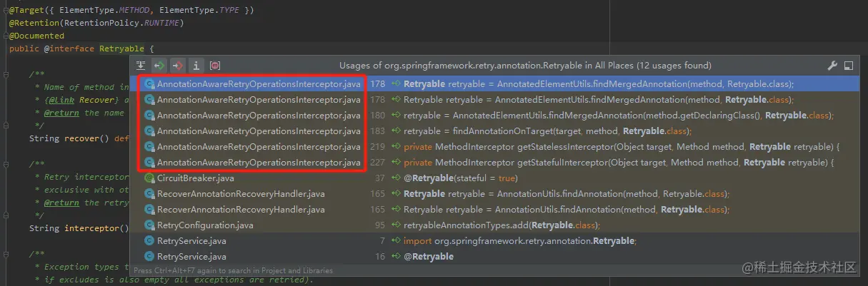Click the Retryable interface name in editor
The width and height of the screenshot is (868, 286).
tap(121, 48)
